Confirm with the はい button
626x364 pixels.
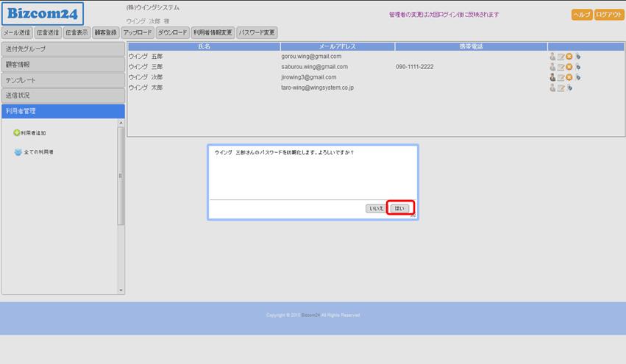pyautogui.click(x=399, y=209)
